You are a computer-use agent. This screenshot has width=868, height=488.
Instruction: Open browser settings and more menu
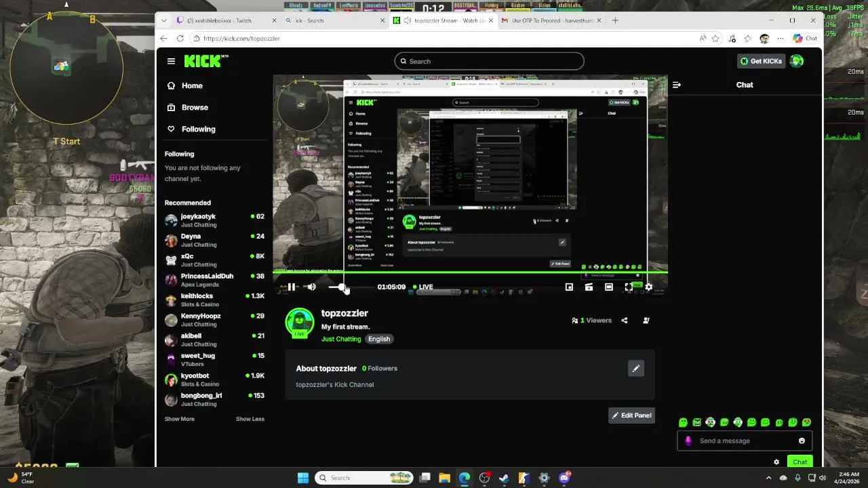click(781, 39)
